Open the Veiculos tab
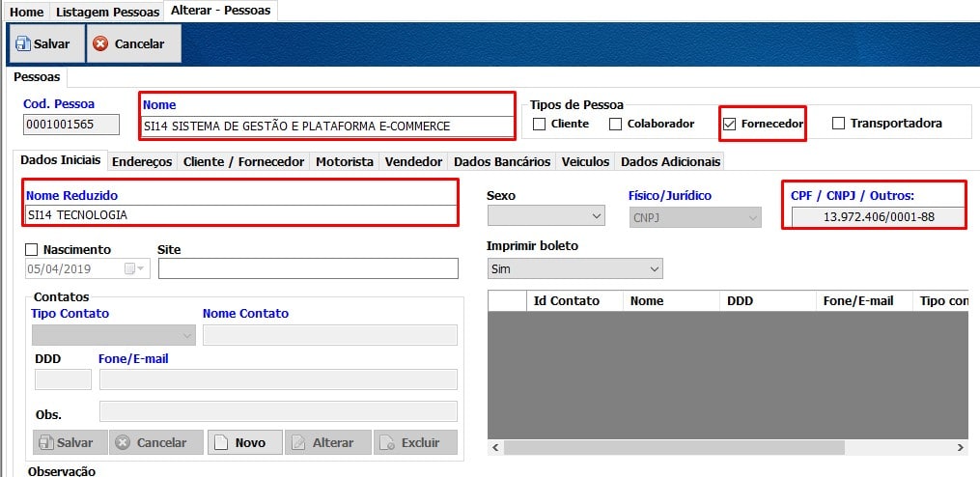Image resolution: width=980 pixels, height=477 pixels. coord(585,161)
